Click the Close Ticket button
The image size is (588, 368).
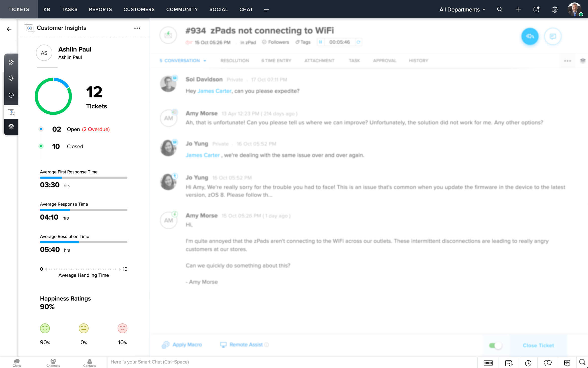[538, 345]
